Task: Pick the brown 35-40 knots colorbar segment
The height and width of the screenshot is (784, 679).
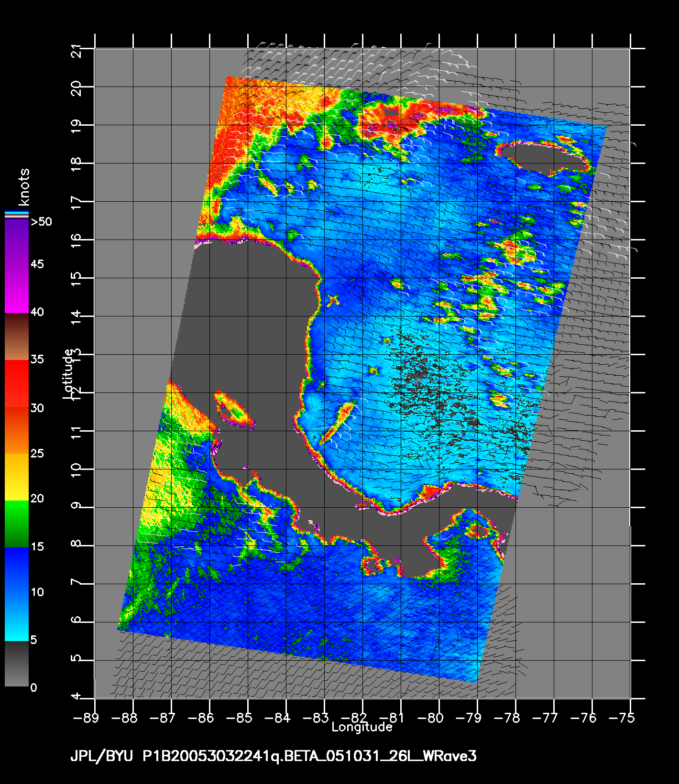Action: [17, 337]
